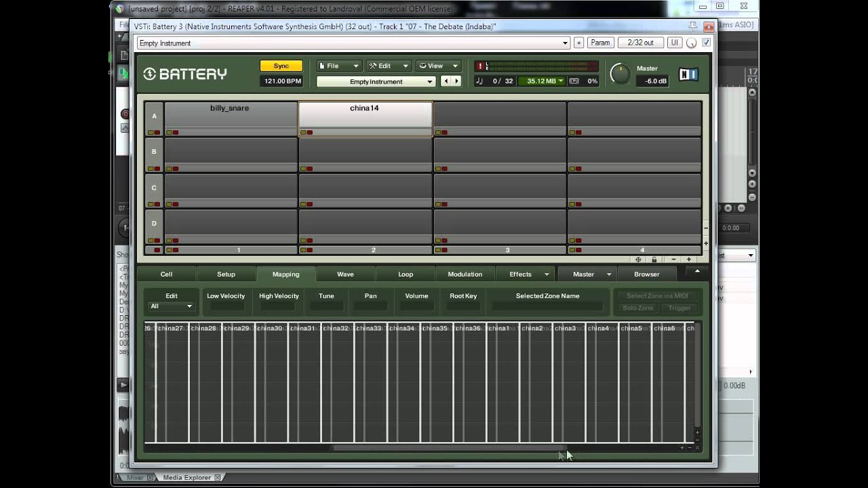868x488 pixels.
Task: Click the Param button
Action: [600, 43]
